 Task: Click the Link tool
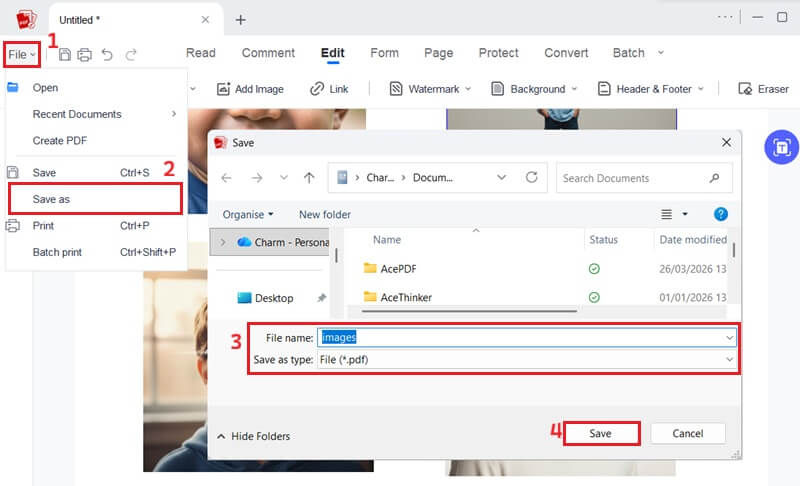pyautogui.click(x=329, y=89)
